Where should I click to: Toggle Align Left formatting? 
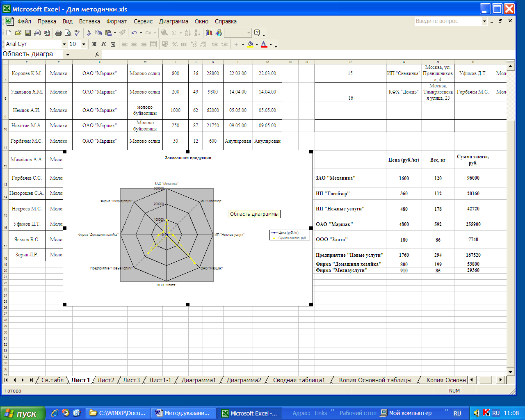coord(125,44)
